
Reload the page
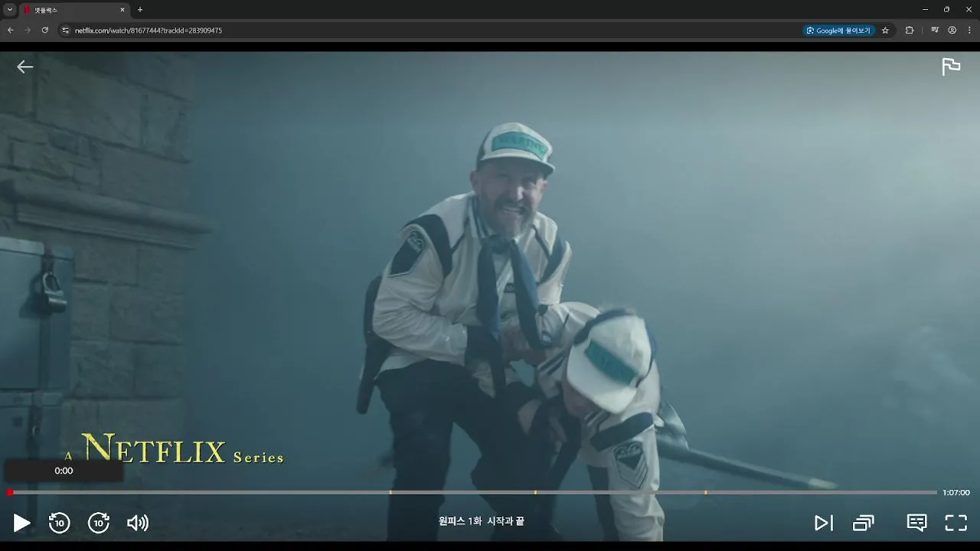click(45, 31)
